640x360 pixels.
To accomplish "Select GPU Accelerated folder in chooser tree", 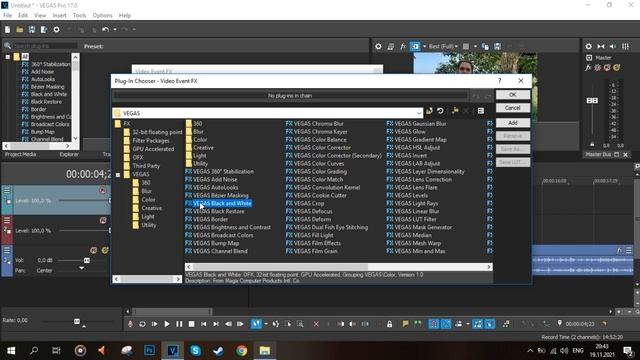I will point(153,149).
